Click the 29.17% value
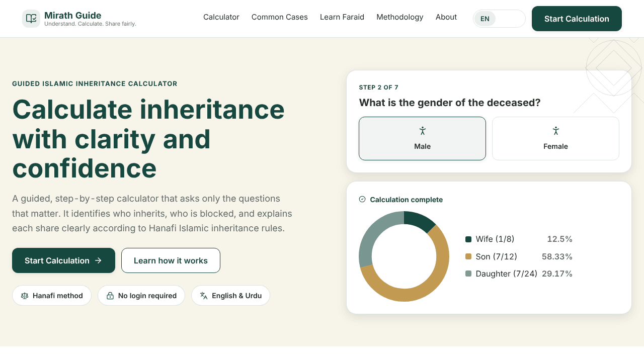The image size is (644, 362). point(557,274)
